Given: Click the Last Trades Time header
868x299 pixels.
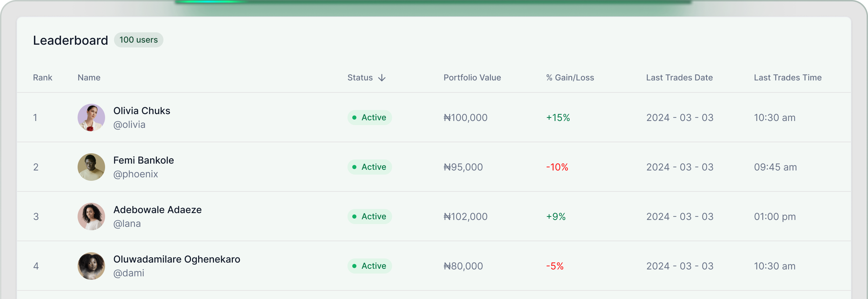Looking at the screenshot, I should [x=788, y=78].
